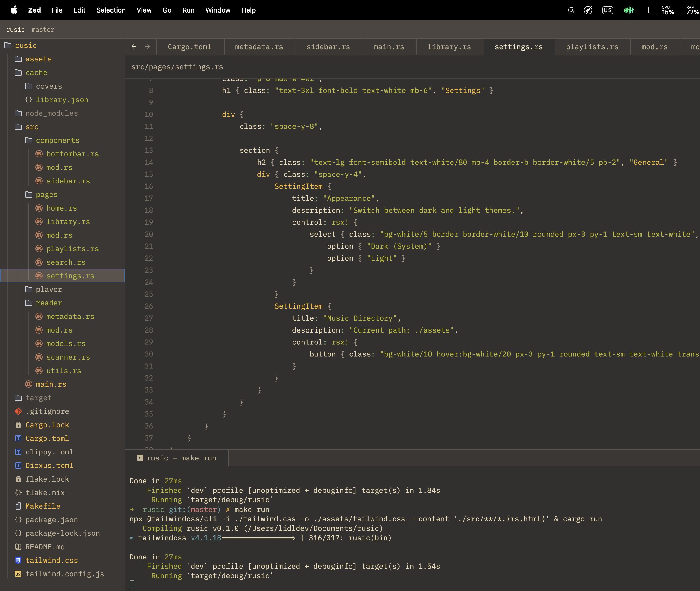Click the CSS icon beside tailwind.css
Screen dimensions: 700x591
pos(19,560)
